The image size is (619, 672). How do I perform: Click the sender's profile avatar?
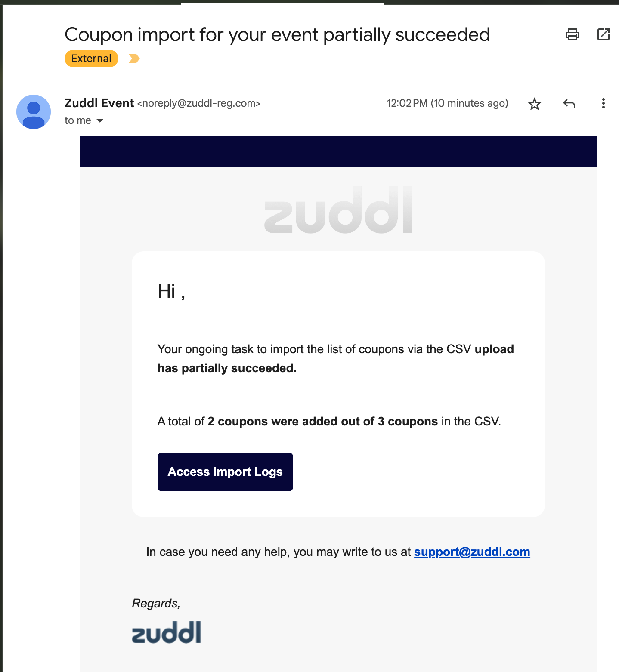point(34,112)
